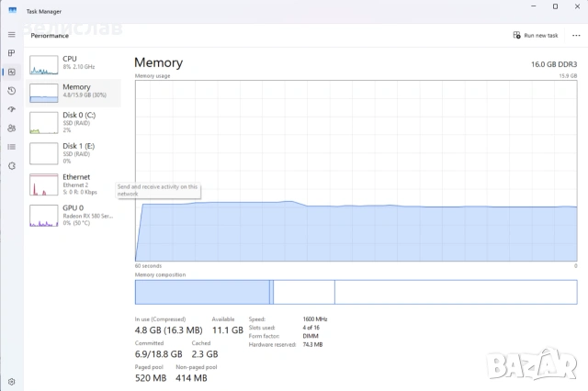This screenshot has width=588, height=391.
Task: Select the CPU performance item
Action: coord(73,64)
